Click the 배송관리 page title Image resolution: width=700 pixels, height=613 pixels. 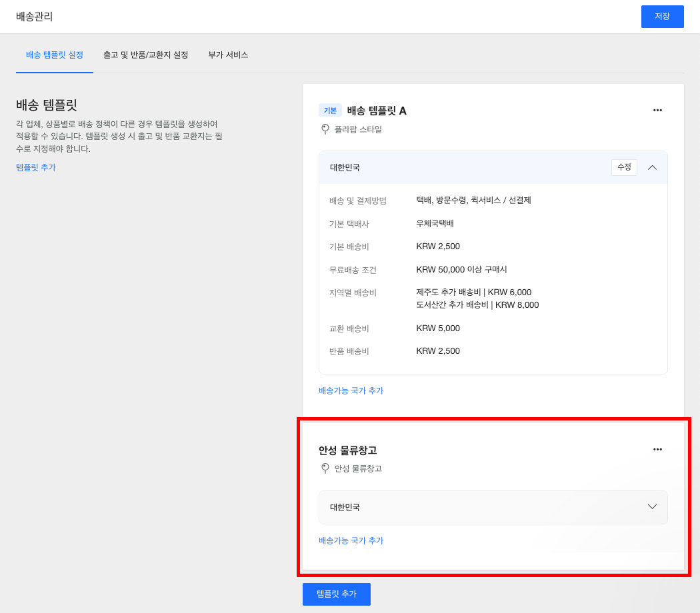35,17
